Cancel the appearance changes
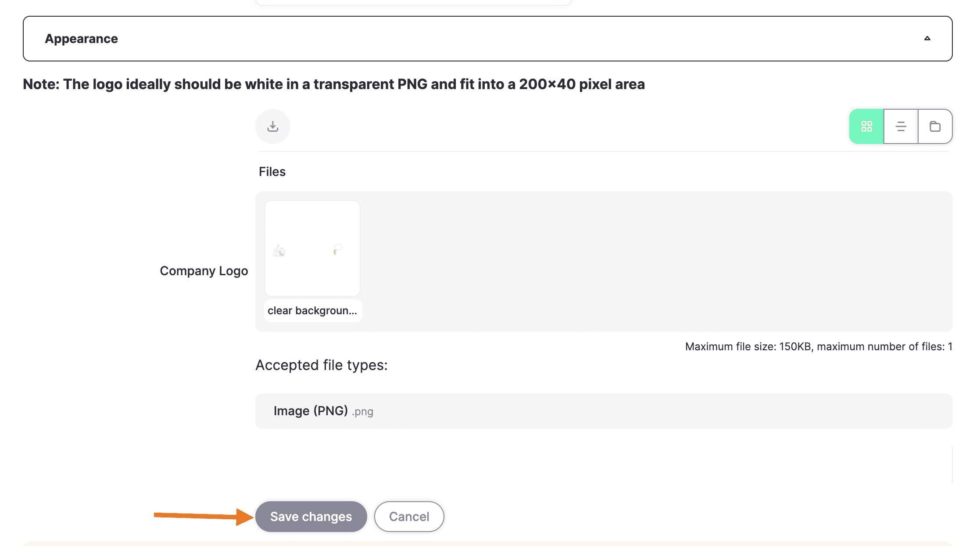This screenshot has width=980, height=546. point(409,517)
